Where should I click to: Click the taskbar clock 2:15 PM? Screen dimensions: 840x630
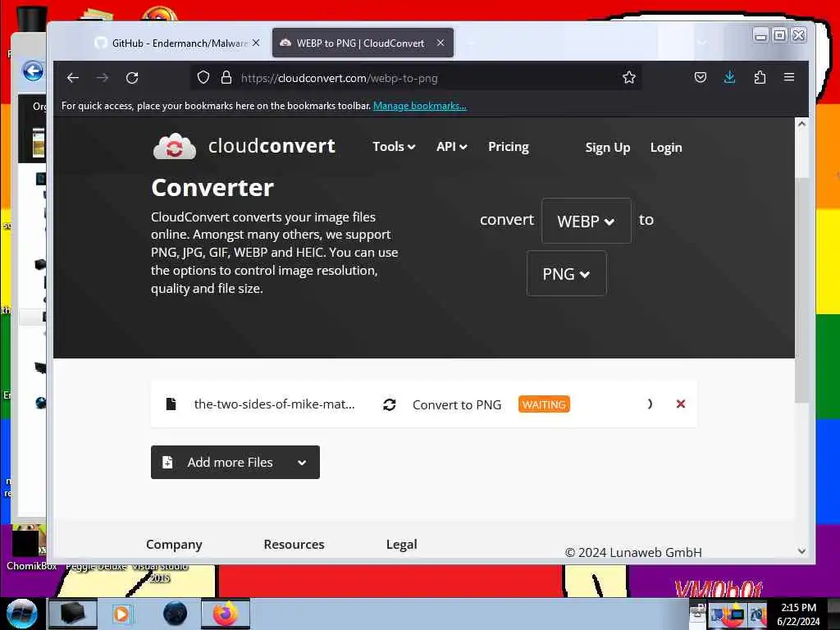click(798, 608)
